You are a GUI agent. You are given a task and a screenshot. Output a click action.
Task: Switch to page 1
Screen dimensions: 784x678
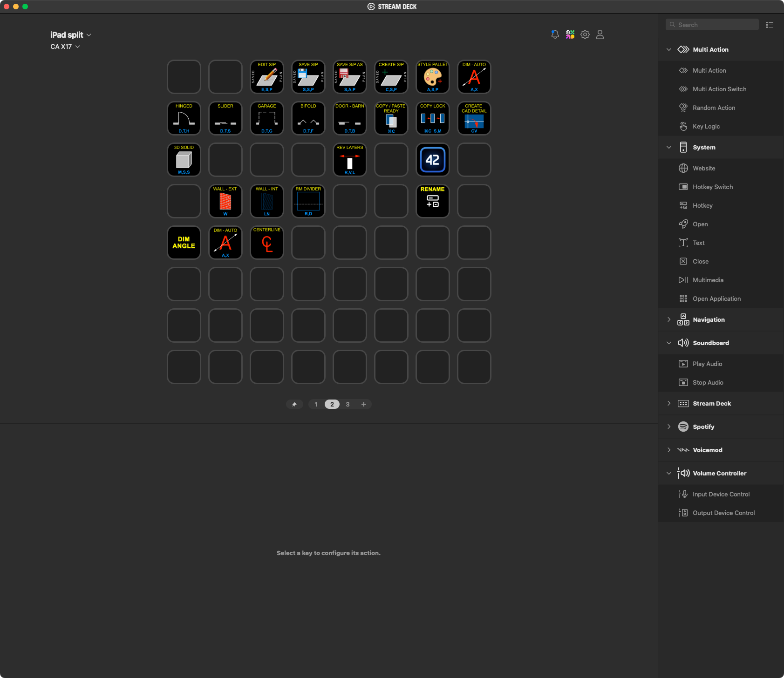tap(316, 404)
